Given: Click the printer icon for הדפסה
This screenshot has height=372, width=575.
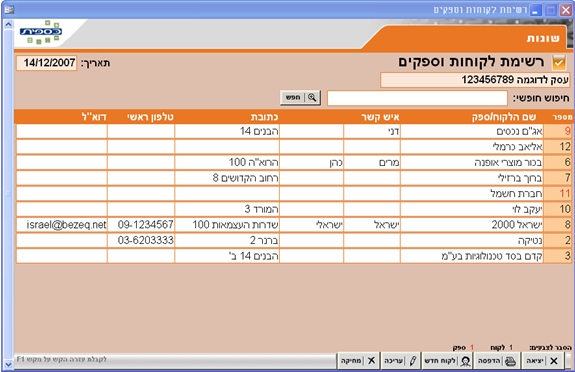Looking at the screenshot, I should (x=510, y=361).
